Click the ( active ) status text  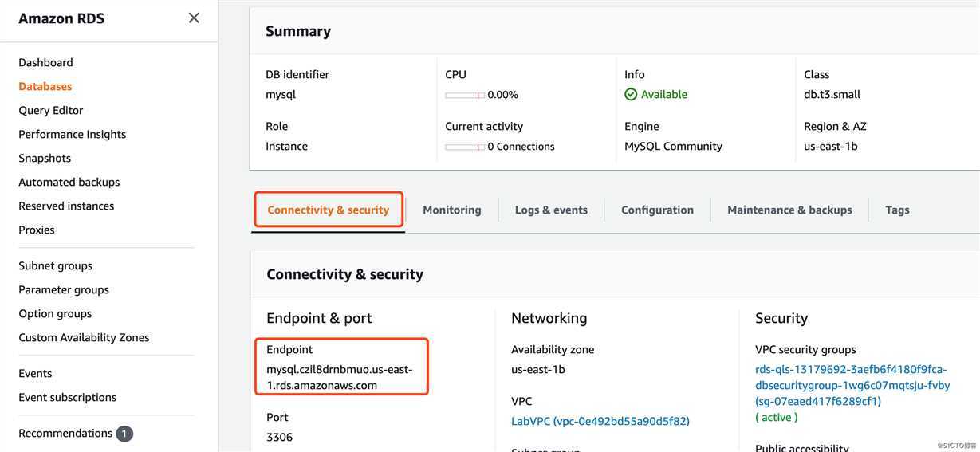777,417
